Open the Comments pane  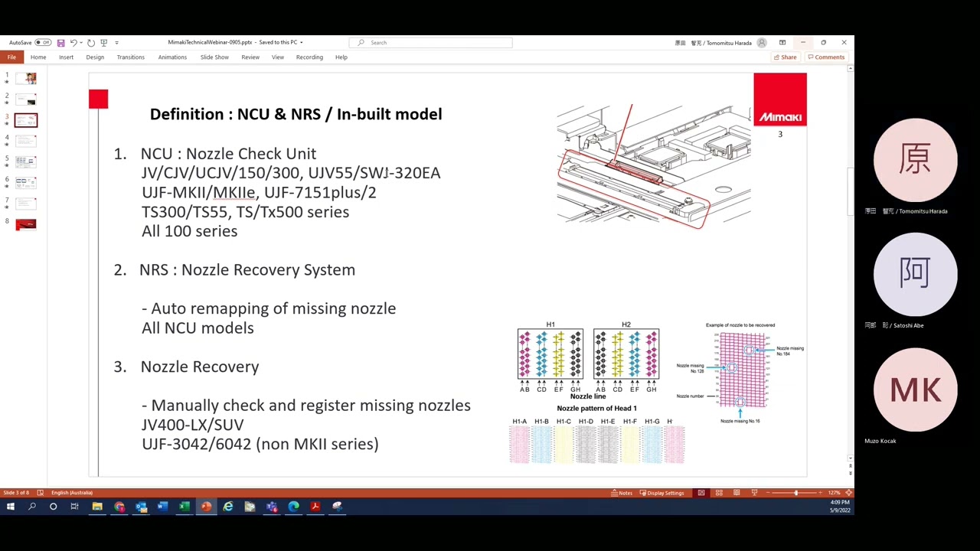coord(826,57)
